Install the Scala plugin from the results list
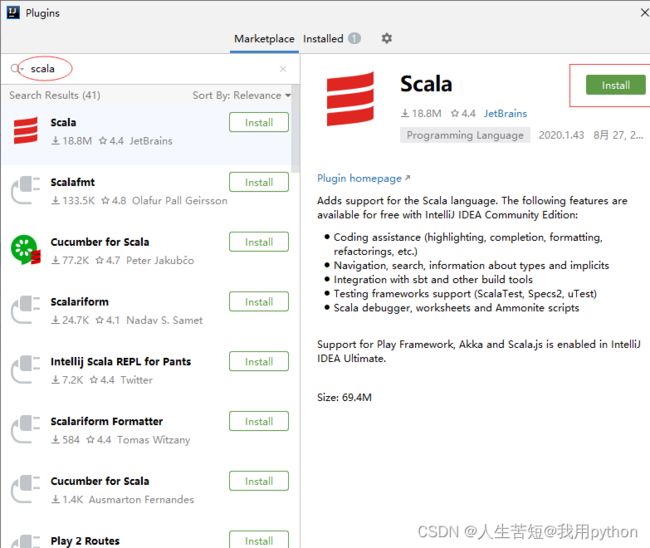The image size is (650, 548). tap(259, 122)
